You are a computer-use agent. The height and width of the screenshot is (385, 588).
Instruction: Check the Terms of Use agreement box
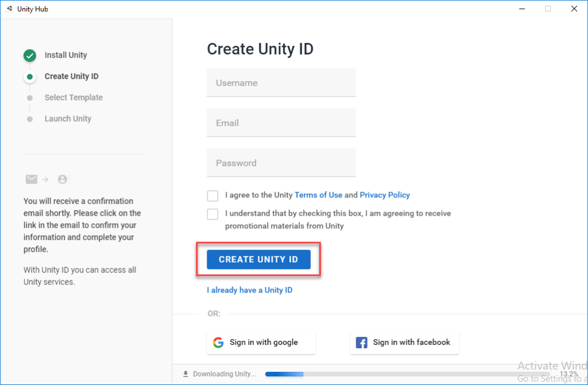(x=213, y=196)
